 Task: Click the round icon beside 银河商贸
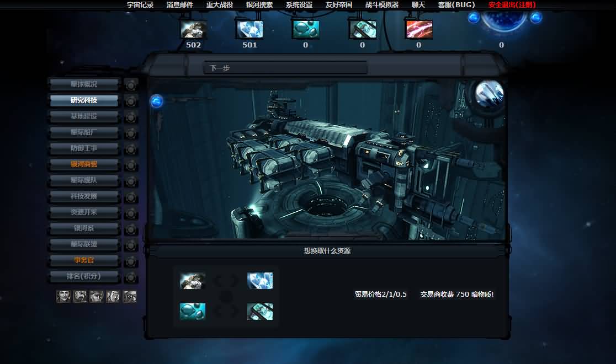(x=131, y=165)
